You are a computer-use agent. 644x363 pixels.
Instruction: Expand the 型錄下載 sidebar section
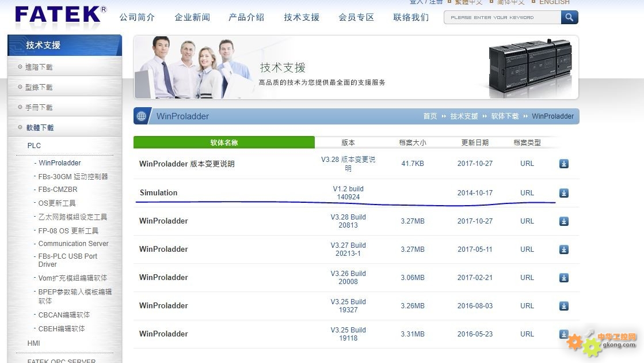coord(64,87)
